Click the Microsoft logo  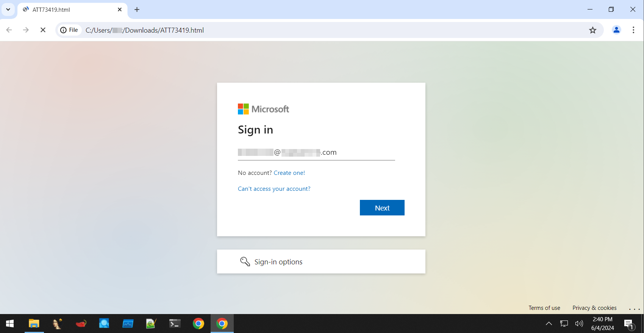[263, 109]
